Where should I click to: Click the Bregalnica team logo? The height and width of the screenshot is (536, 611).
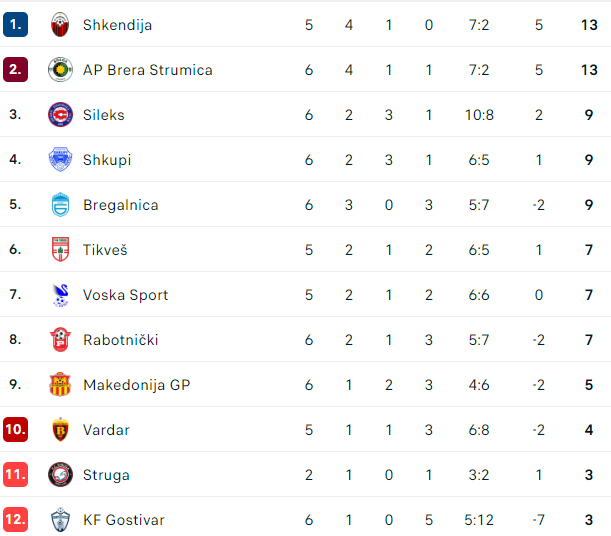60,205
